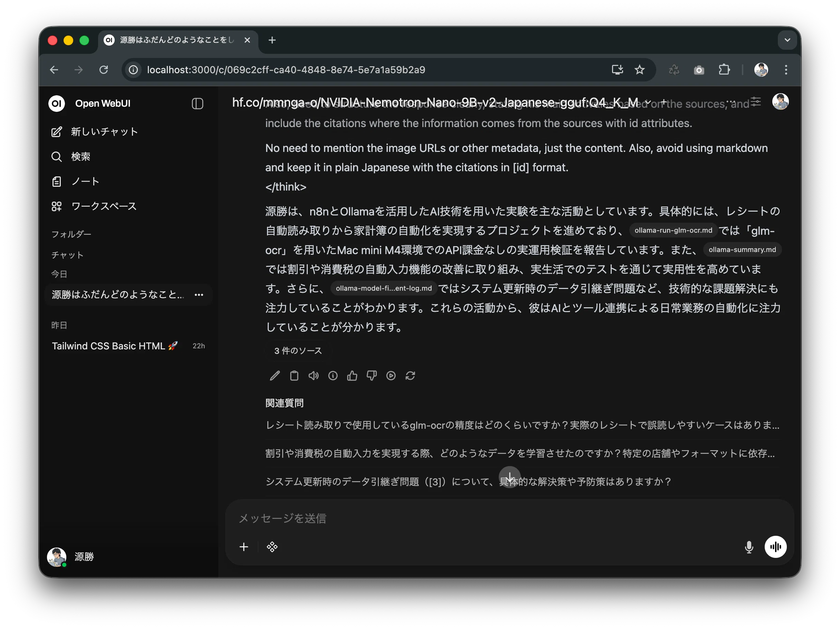Click the camera extension icon
Image resolution: width=840 pixels, height=629 pixels.
pyautogui.click(x=699, y=70)
